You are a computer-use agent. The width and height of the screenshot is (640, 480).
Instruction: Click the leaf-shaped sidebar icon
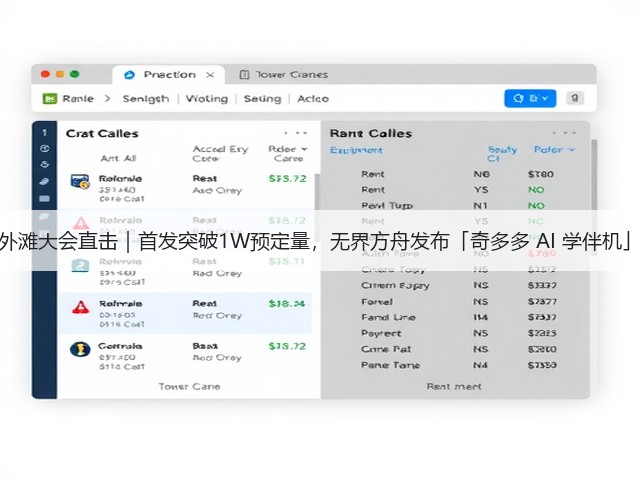click(44, 182)
